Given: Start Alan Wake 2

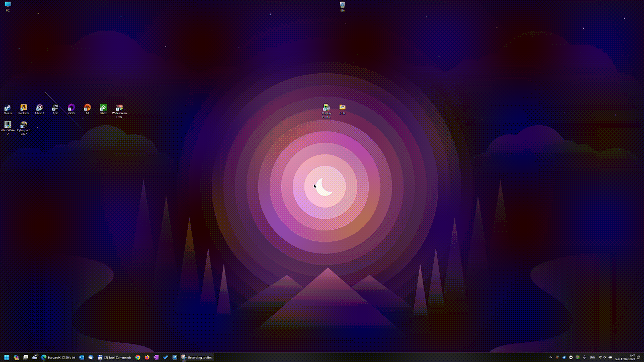Looking at the screenshot, I should pyautogui.click(x=8, y=125).
